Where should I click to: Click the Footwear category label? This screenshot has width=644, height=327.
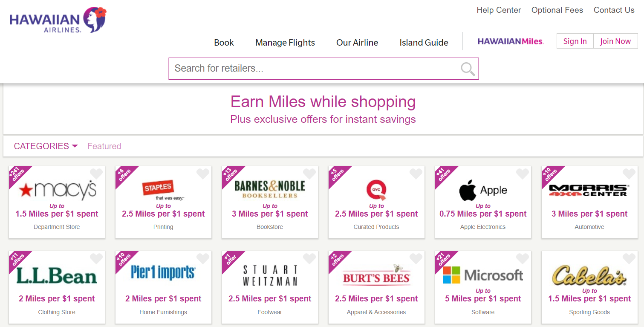(270, 312)
